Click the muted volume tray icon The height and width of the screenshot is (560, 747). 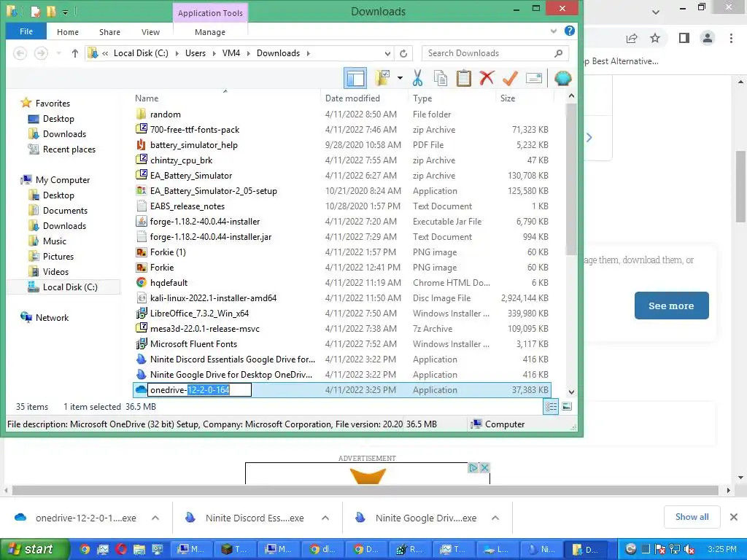[x=689, y=550]
